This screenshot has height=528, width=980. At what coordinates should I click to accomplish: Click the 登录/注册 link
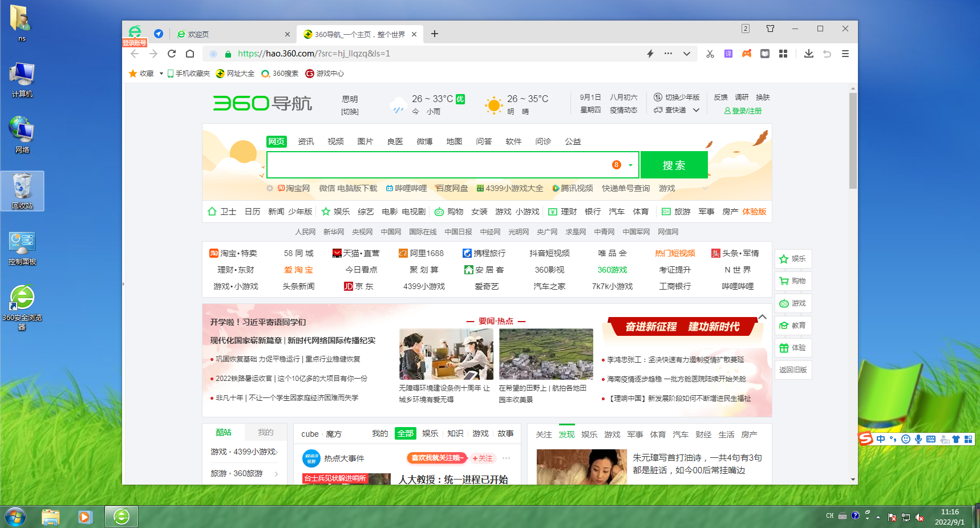pos(743,111)
